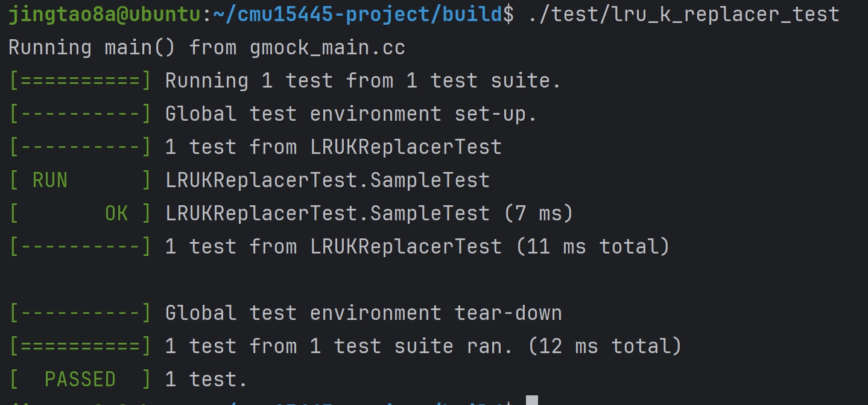Click the terminal cursor block at the bottom
The height and width of the screenshot is (405, 868).
tap(531, 400)
